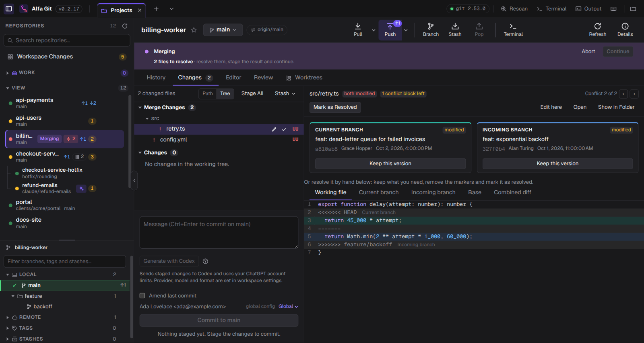Viewport: 644px width, 343px height.
Task: Open the folder icon in top right
Action: tap(633, 9)
